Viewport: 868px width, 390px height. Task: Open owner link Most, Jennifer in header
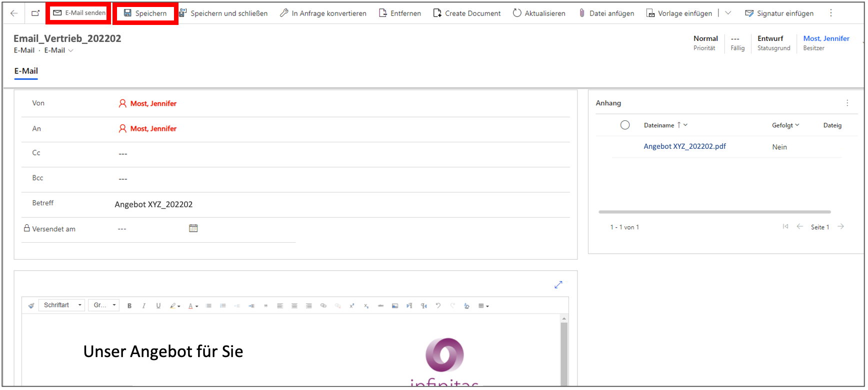pos(826,38)
